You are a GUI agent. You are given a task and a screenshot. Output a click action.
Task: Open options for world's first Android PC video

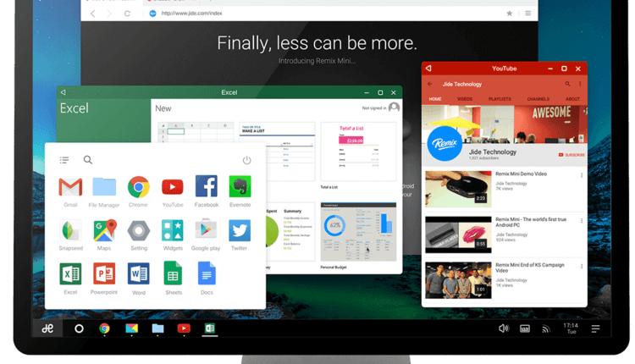(x=582, y=221)
